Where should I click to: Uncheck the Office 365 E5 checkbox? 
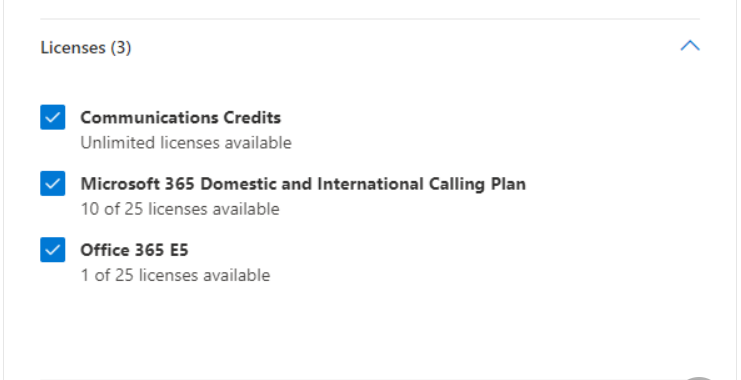52,250
